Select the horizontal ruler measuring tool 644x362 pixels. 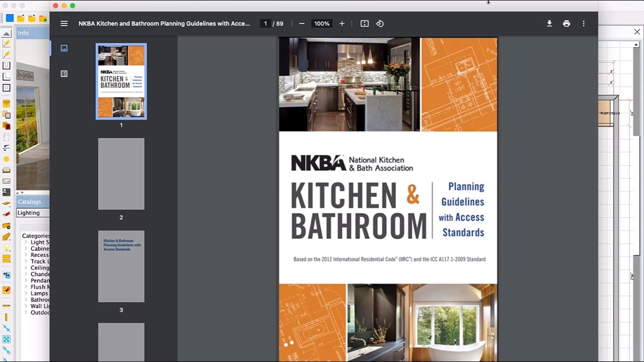[x=7, y=306]
